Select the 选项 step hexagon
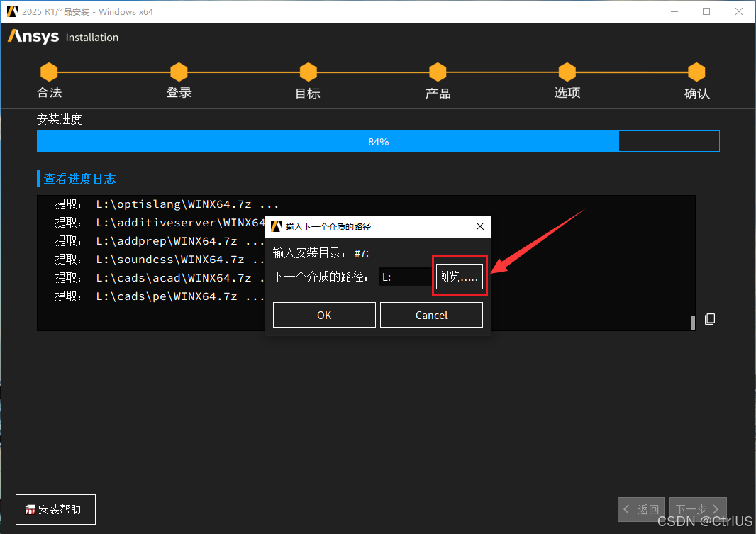The height and width of the screenshot is (534, 756). (x=567, y=72)
